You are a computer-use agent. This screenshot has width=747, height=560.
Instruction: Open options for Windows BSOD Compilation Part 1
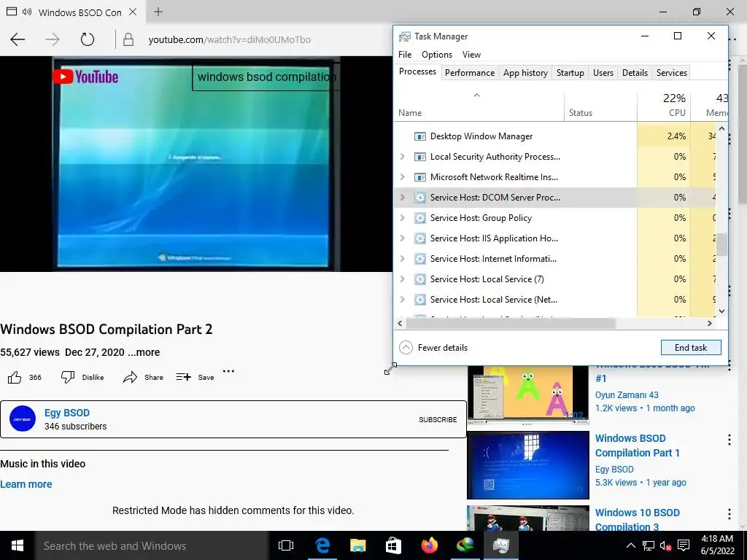(x=729, y=440)
